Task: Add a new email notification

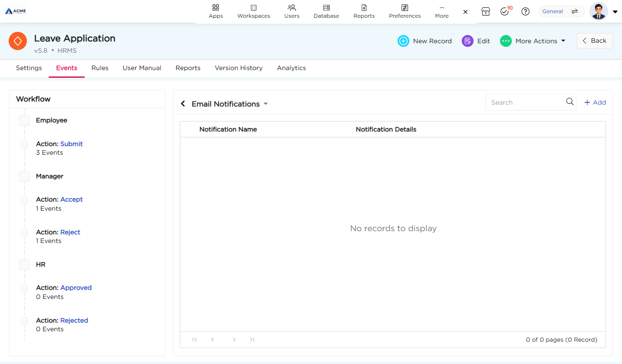Action: coord(595,102)
